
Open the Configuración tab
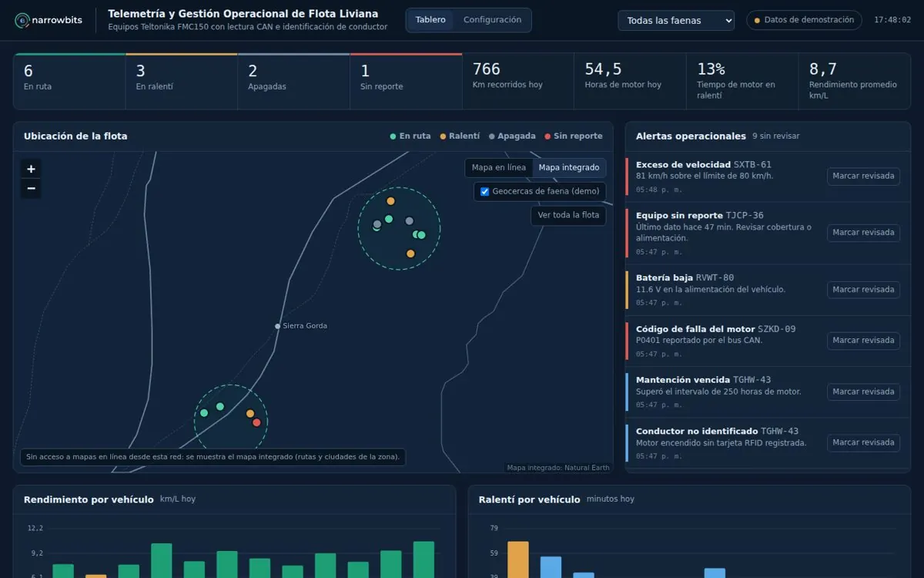point(492,20)
